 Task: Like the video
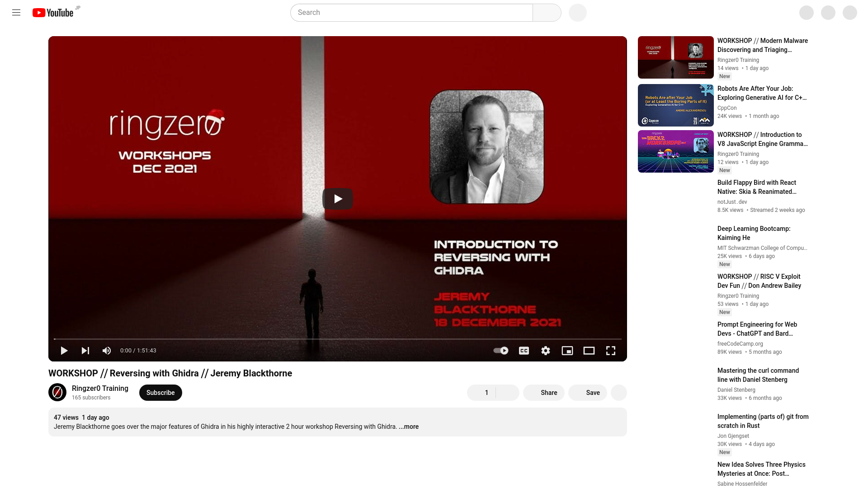coord(481,393)
